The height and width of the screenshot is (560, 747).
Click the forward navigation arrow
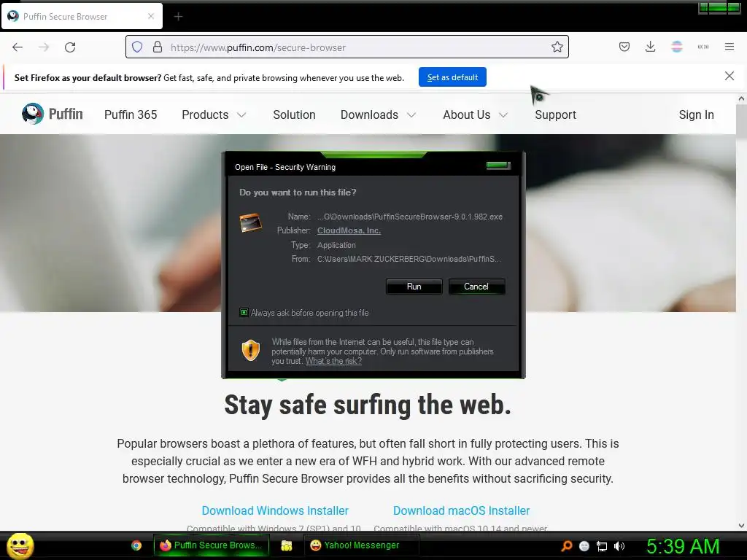coord(44,47)
